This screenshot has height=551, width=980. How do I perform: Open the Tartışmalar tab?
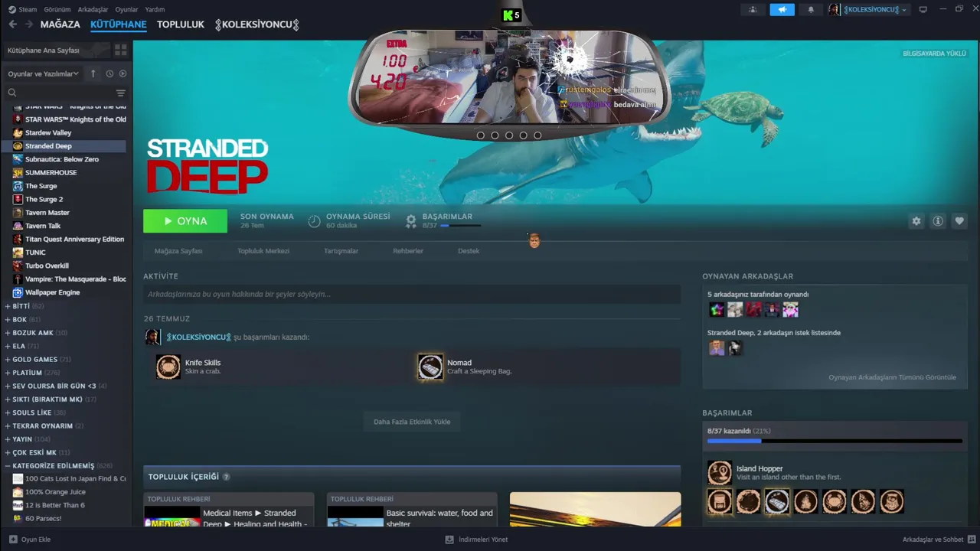(x=341, y=251)
